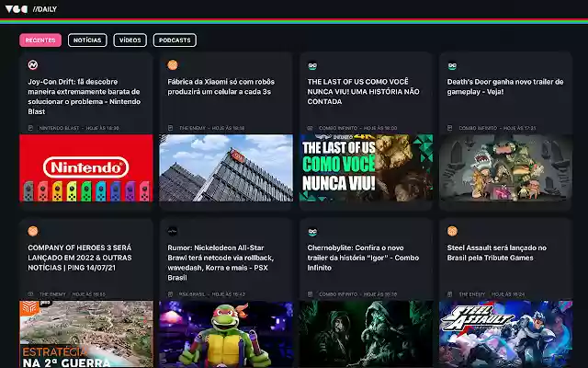588x368 pixels.
Task: Open the //DAILY header link
Action: (45, 9)
